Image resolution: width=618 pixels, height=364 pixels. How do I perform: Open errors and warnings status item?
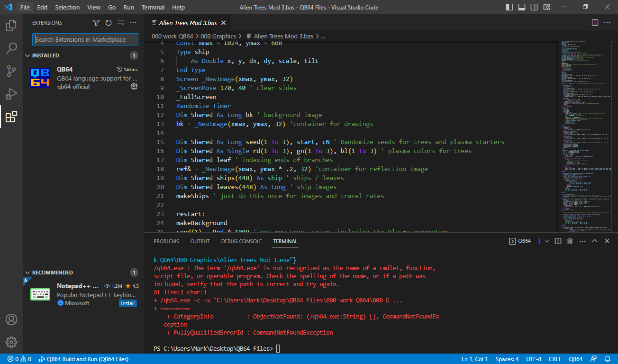(19, 359)
